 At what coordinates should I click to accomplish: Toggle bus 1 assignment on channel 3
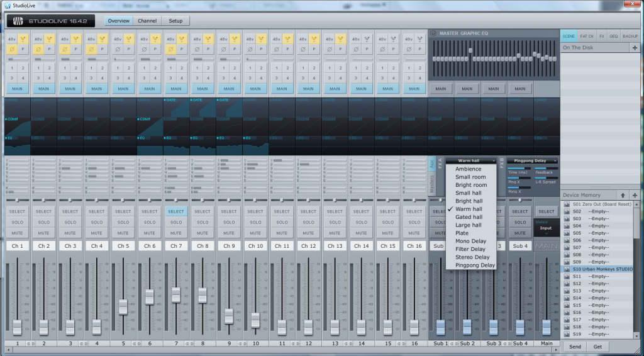coord(65,68)
